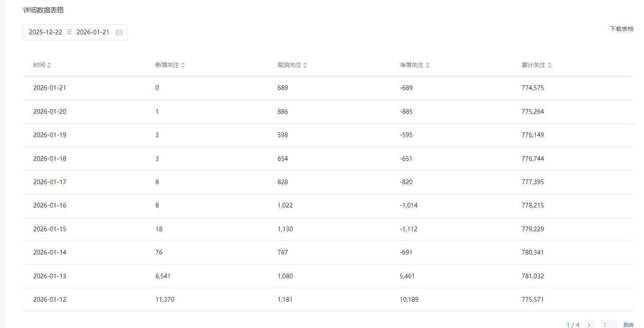The image size is (644, 328).
Task: Select the 2026-01-19 date cell
Action: pyautogui.click(x=50, y=135)
